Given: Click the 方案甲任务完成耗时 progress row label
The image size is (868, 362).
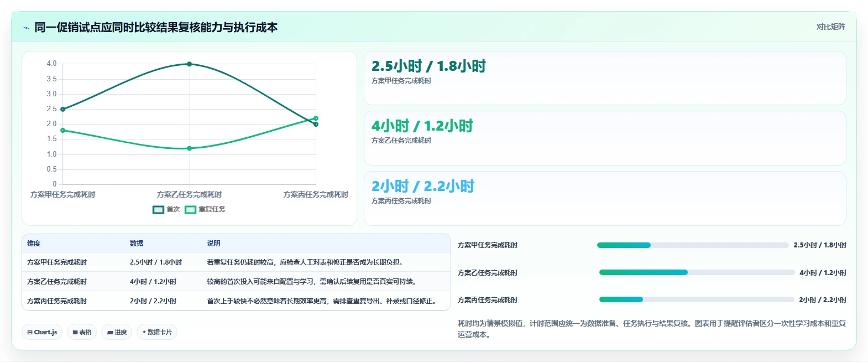Looking at the screenshot, I should point(488,245).
